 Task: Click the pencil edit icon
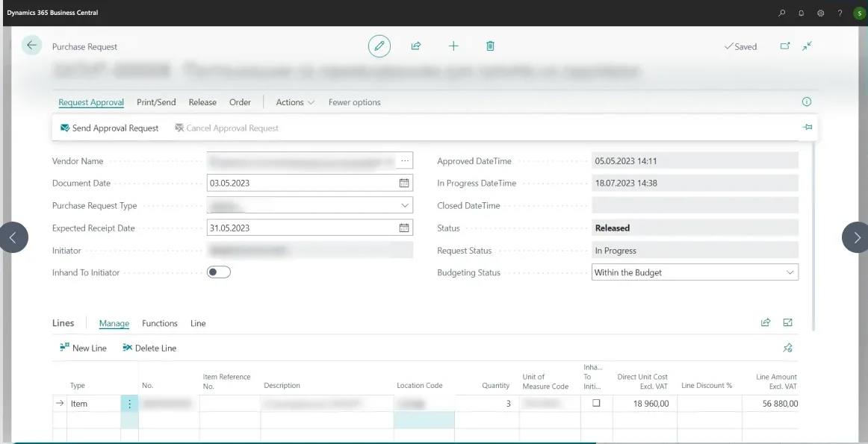(379, 46)
